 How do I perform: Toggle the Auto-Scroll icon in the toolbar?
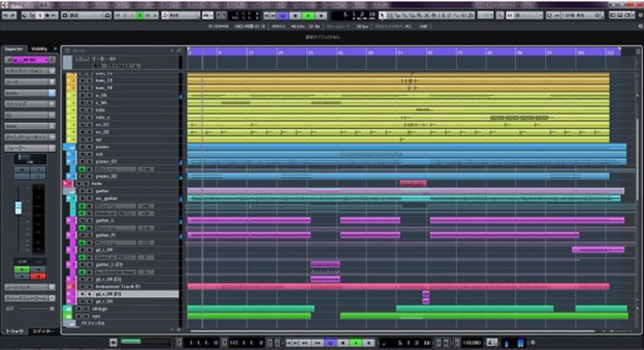208,15
